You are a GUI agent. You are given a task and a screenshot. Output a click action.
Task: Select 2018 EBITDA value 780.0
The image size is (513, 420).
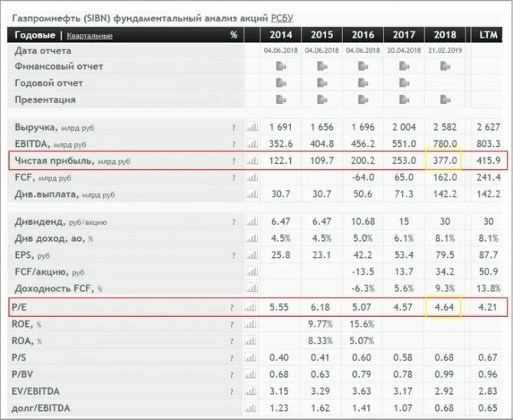click(x=445, y=144)
